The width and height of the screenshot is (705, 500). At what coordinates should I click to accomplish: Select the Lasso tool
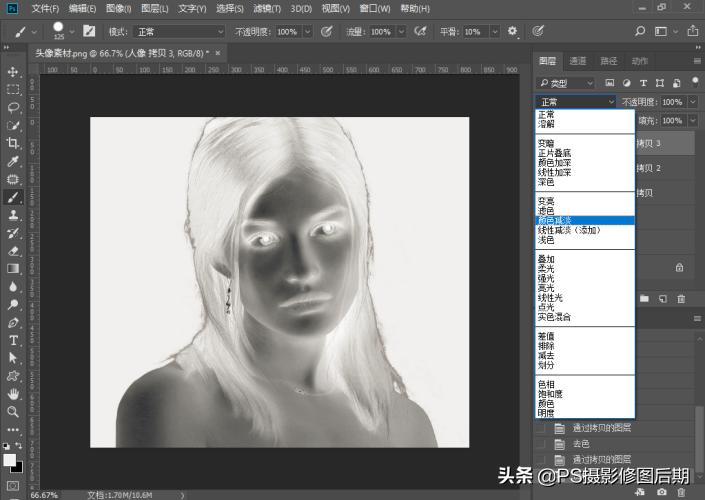click(x=13, y=107)
